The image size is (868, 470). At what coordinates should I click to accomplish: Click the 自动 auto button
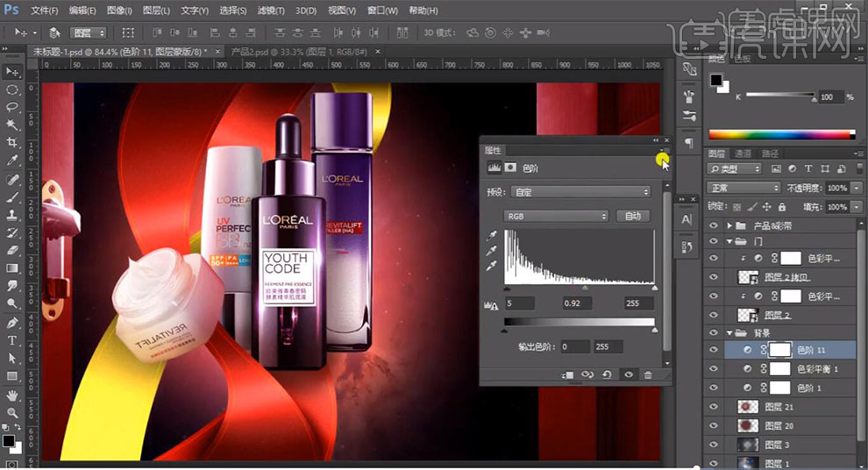(632, 216)
